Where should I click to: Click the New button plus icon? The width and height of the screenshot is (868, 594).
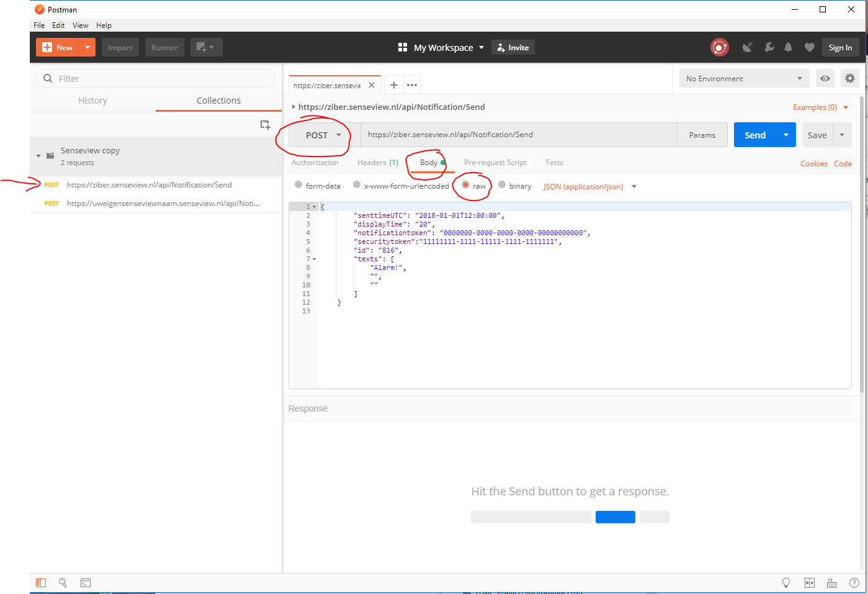tap(47, 47)
